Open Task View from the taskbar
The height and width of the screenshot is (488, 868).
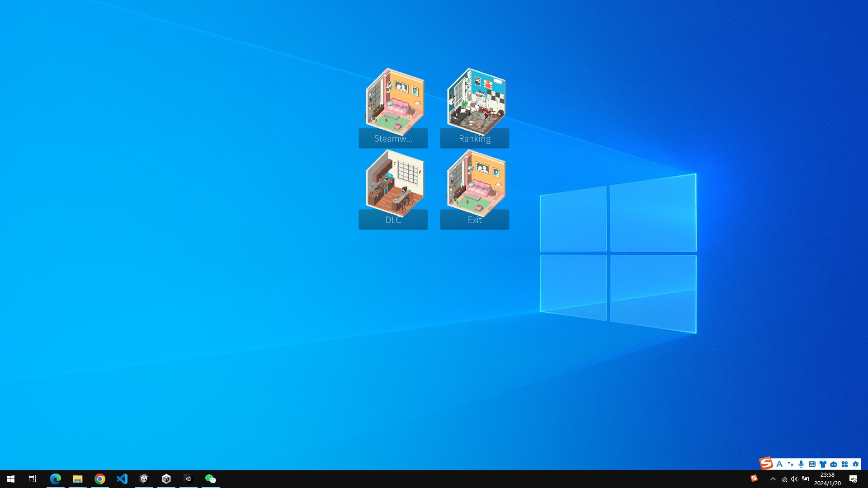pyautogui.click(x=32, y=479)
